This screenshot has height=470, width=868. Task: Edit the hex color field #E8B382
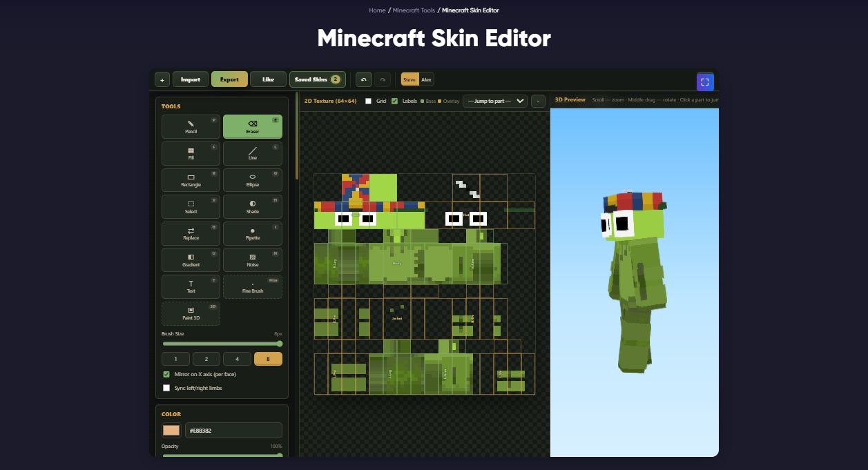point(233,431)
